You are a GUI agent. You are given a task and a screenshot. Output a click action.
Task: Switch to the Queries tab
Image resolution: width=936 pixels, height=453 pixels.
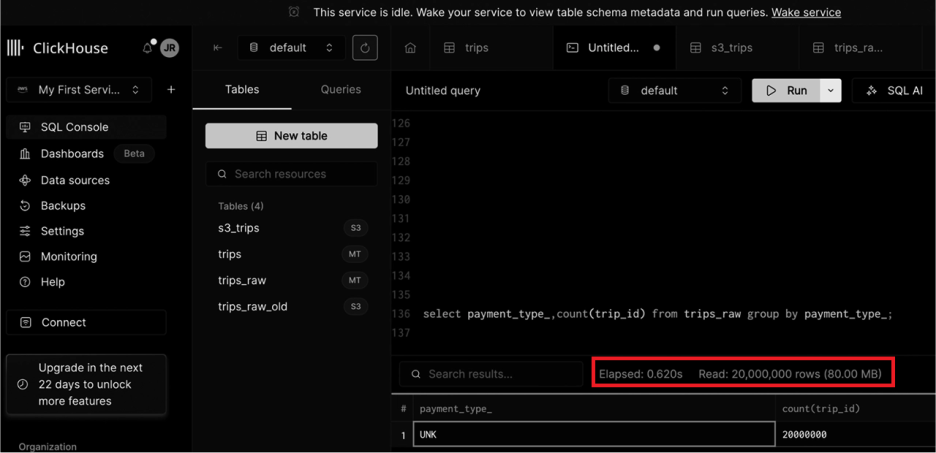tap(341, 90)
